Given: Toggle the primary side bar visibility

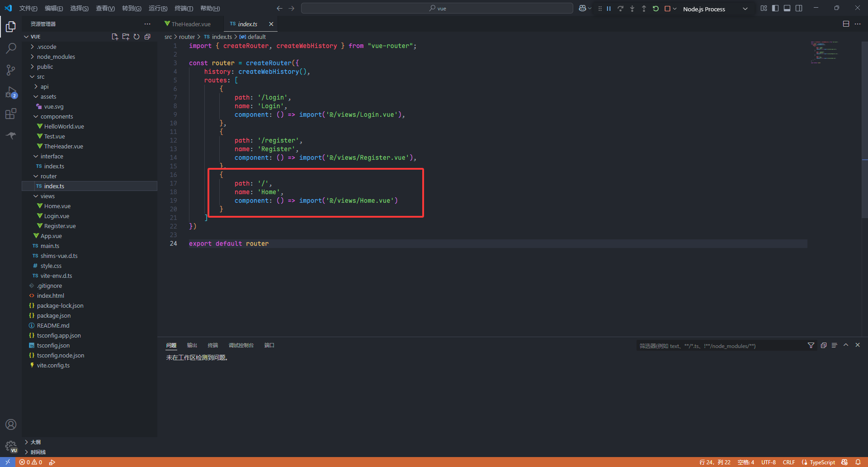Looking at the screenshot, I should coord(775,9).
